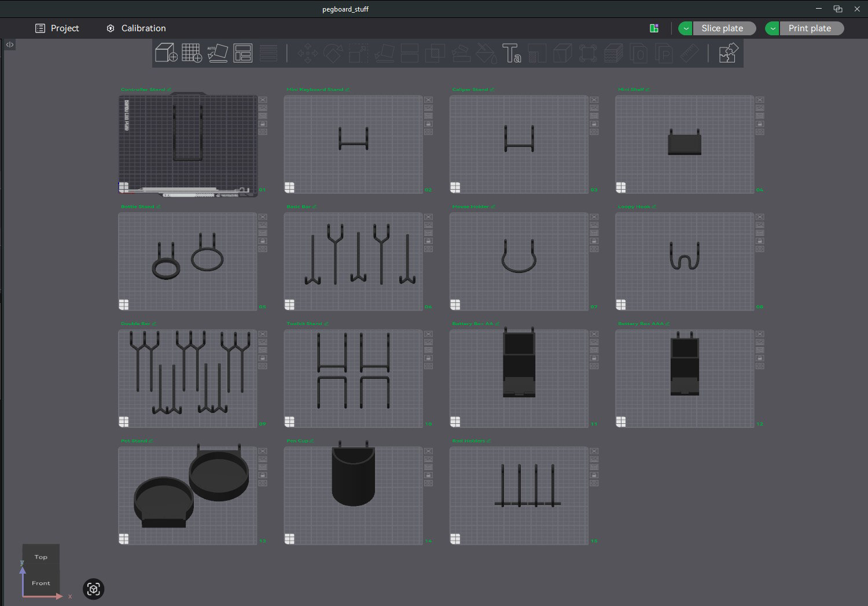
Task: Toggle the lock on the Basic Bar plate
Action: (428, 241)
